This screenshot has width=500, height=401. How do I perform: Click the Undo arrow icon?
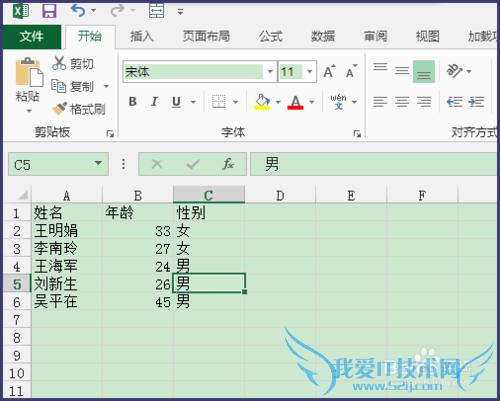coord(78,10)
